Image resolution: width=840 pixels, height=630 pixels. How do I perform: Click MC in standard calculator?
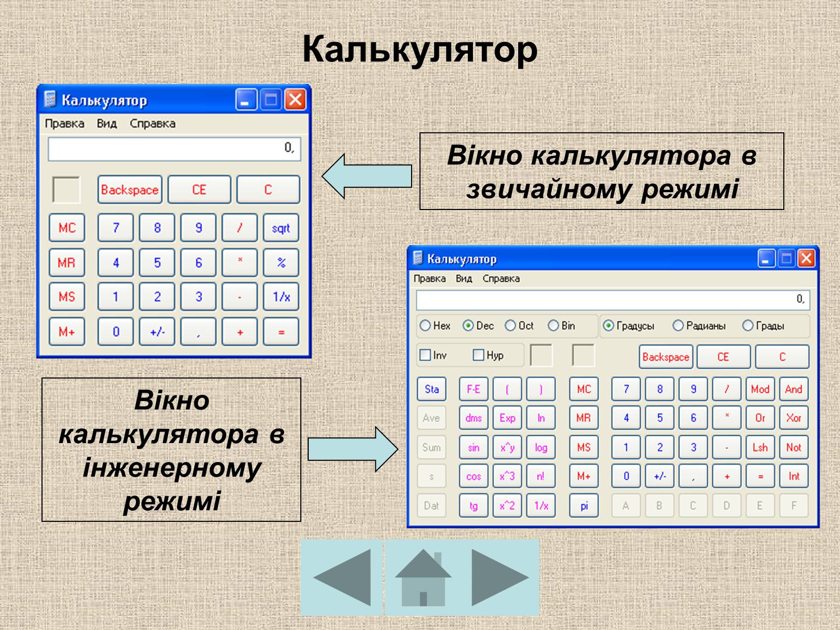pyautogui.click(x=67, y=228)
